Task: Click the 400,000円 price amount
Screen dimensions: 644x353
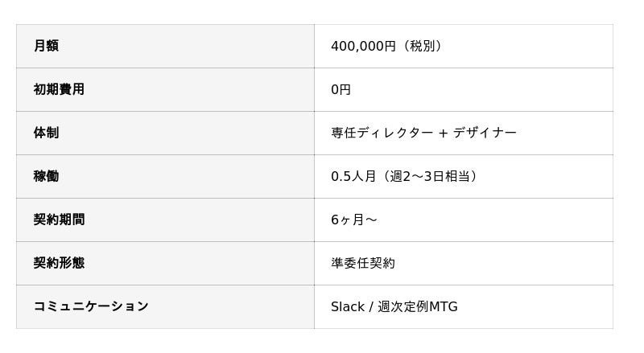Action: tap(363, 47)
